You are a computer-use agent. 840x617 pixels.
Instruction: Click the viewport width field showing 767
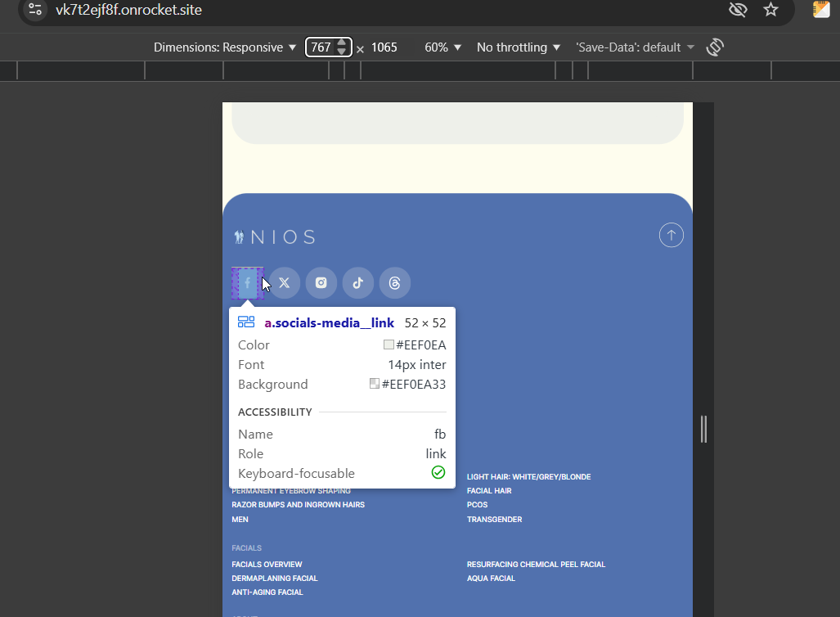pyautogui.click(x=321, y=47)
